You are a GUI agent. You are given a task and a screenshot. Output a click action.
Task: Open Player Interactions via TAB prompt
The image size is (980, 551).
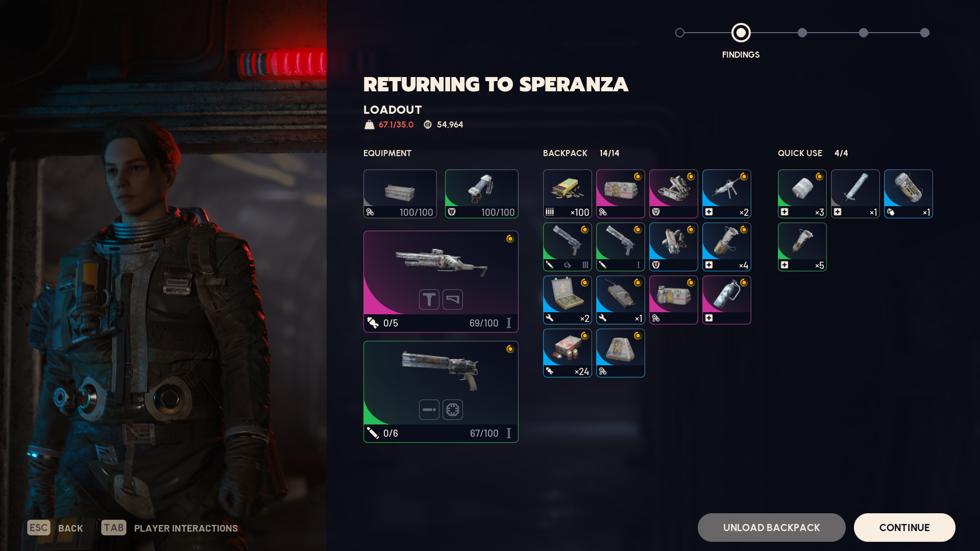[x=169, y=528]
